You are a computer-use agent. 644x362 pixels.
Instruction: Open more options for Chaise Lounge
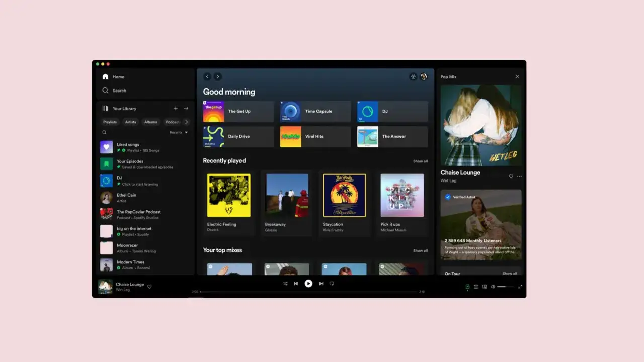click(519, 176)
